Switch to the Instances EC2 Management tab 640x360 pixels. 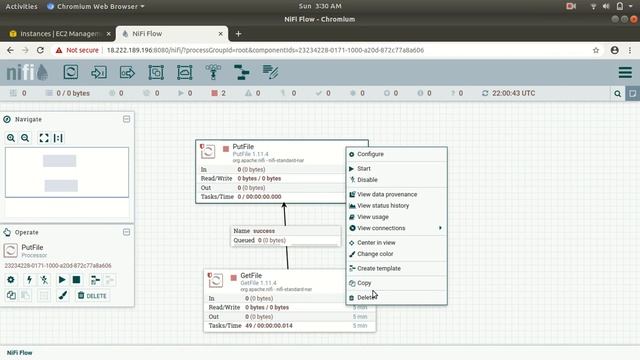pos(60,34)
